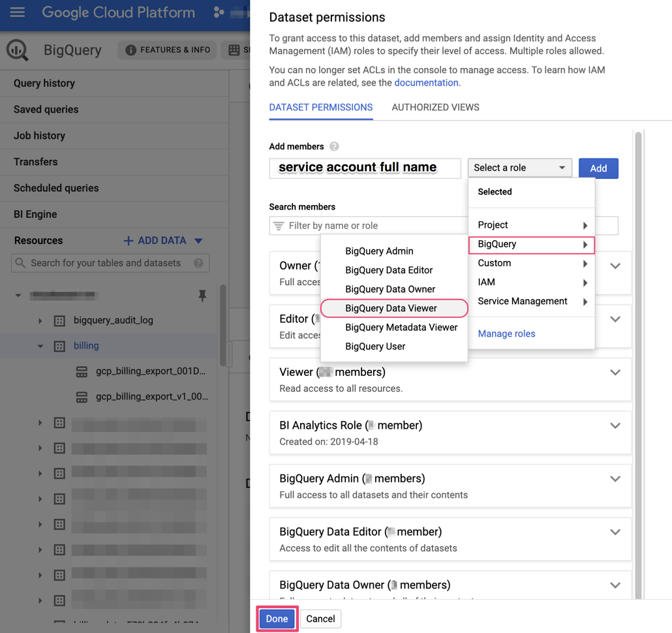
Task: Open Query history in sidebar
Action: (x=114, y=84)
